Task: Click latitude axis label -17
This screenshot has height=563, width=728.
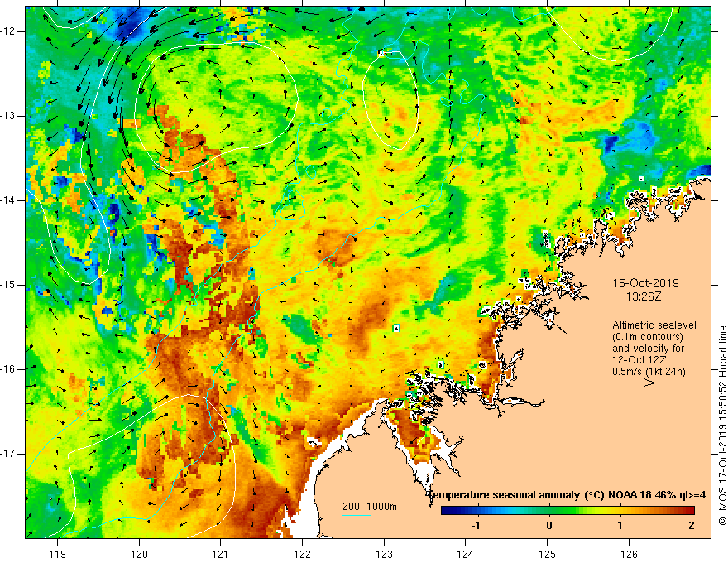Action: [x=9, y=454]
